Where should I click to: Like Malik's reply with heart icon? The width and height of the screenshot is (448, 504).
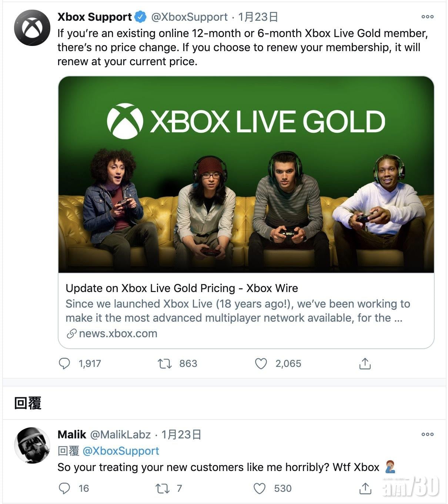click(x=260, y=488)
